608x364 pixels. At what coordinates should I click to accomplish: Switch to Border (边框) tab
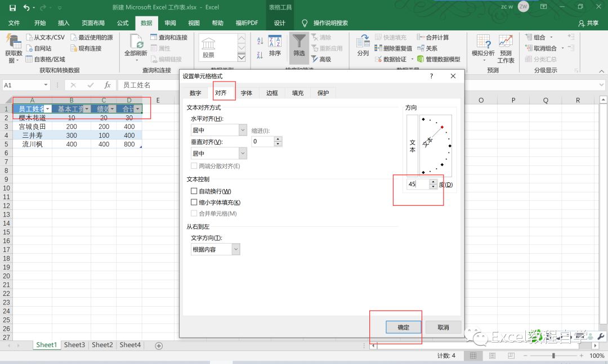[x=272, y=93]
